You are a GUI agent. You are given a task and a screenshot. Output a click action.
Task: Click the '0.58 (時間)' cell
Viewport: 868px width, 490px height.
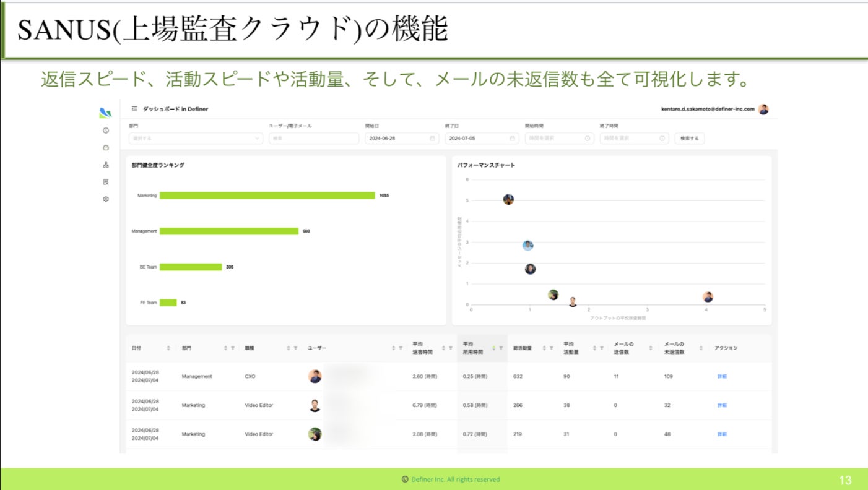click(x=475, y=405)
